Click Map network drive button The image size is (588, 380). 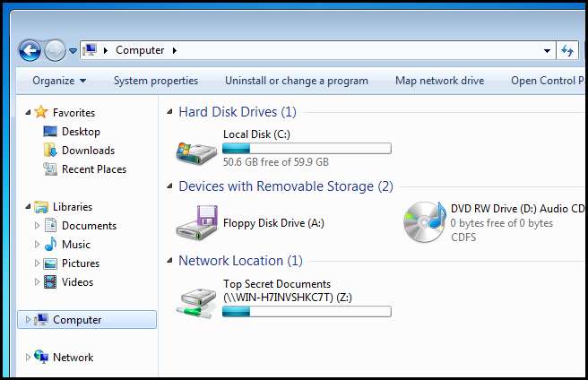pos(439,81)
